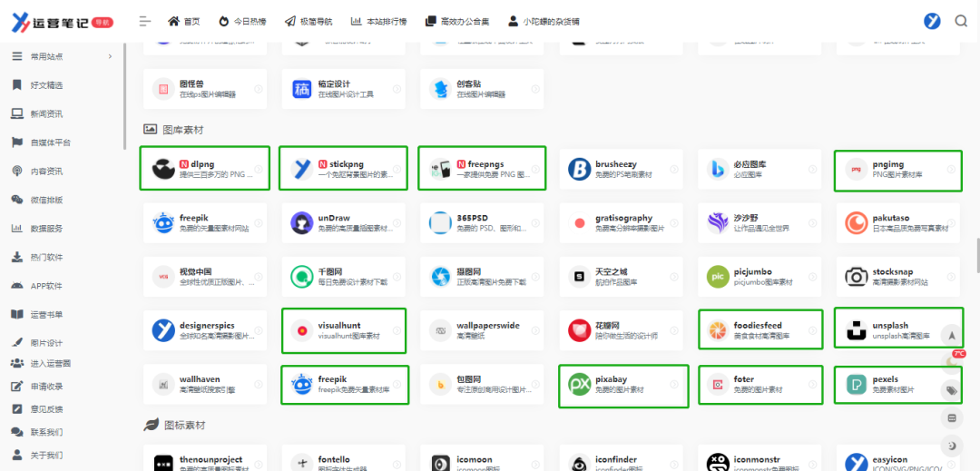Open 本站排行榜 in the top navigation

coord(378,21)
